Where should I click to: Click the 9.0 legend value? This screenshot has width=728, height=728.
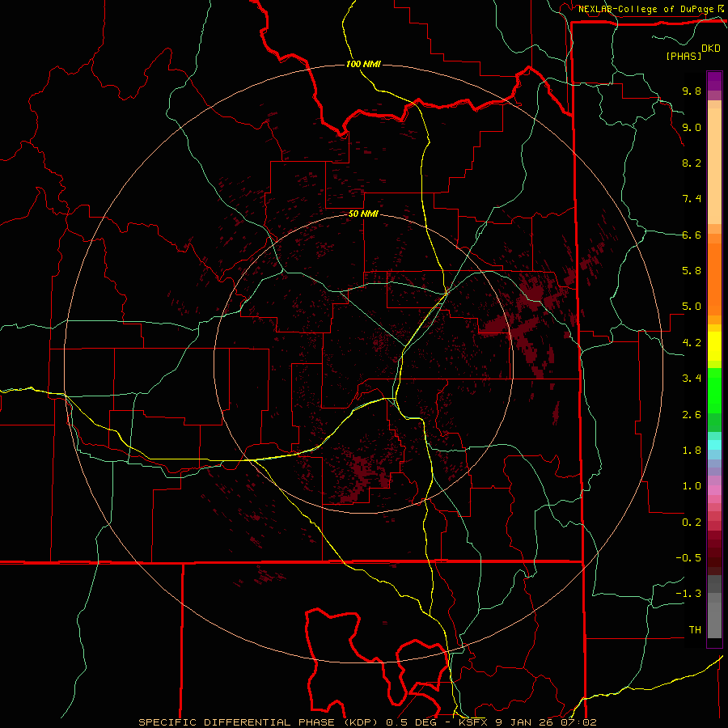[692, 127]
